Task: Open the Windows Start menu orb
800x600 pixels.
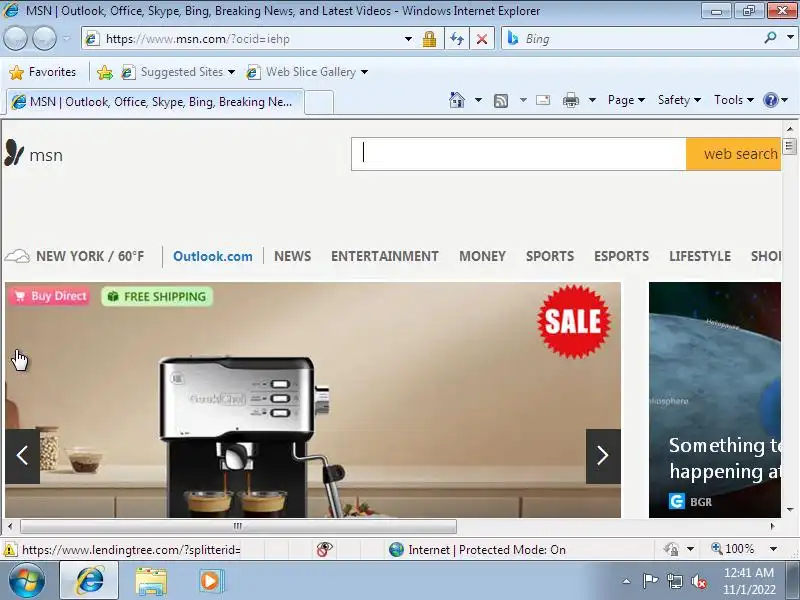Action: pos(26,581)
